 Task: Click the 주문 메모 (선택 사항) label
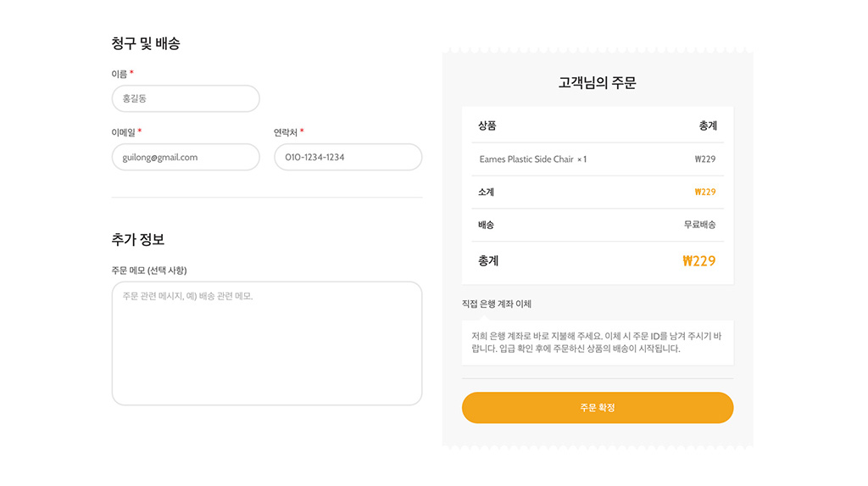click(149, 271)
